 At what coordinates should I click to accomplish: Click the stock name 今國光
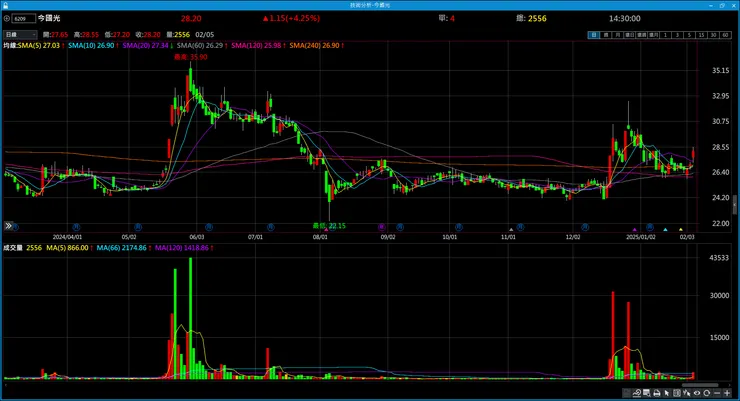tap(49, 18)
